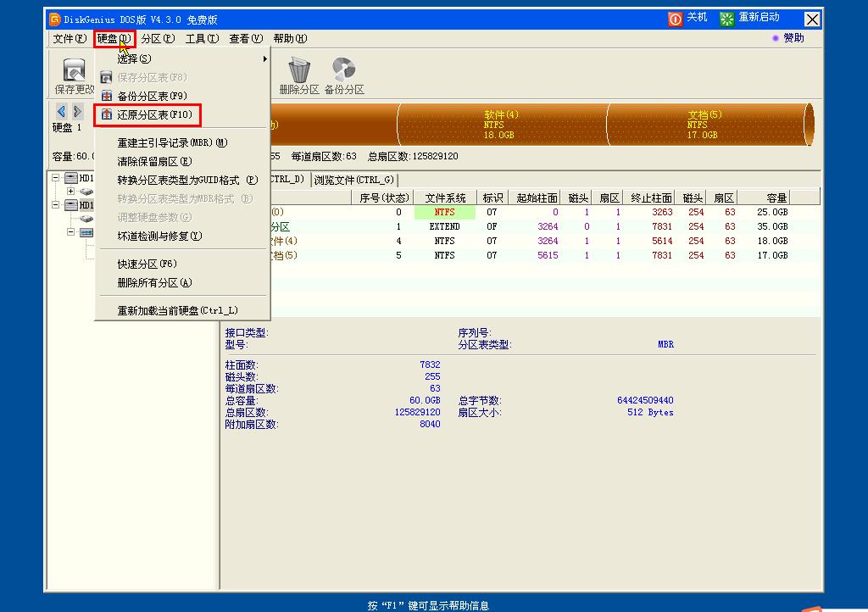Click the 终止柱面 column header

pos(650,198)
